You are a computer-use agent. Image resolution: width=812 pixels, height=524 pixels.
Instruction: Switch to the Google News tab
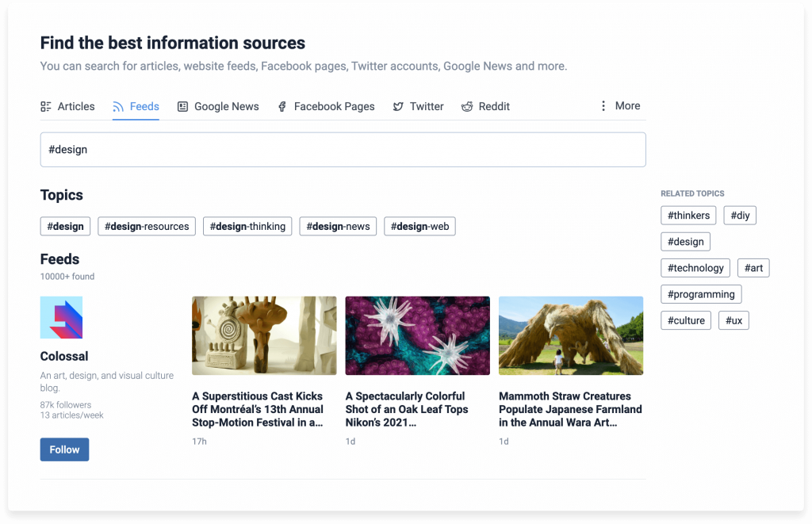[218, 105]
